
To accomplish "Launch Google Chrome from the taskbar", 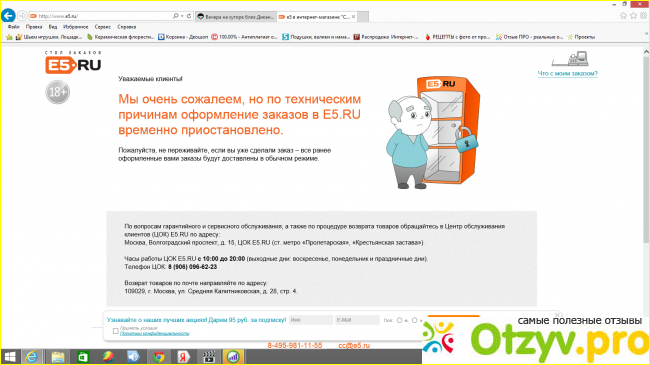I will coord(159,357).
